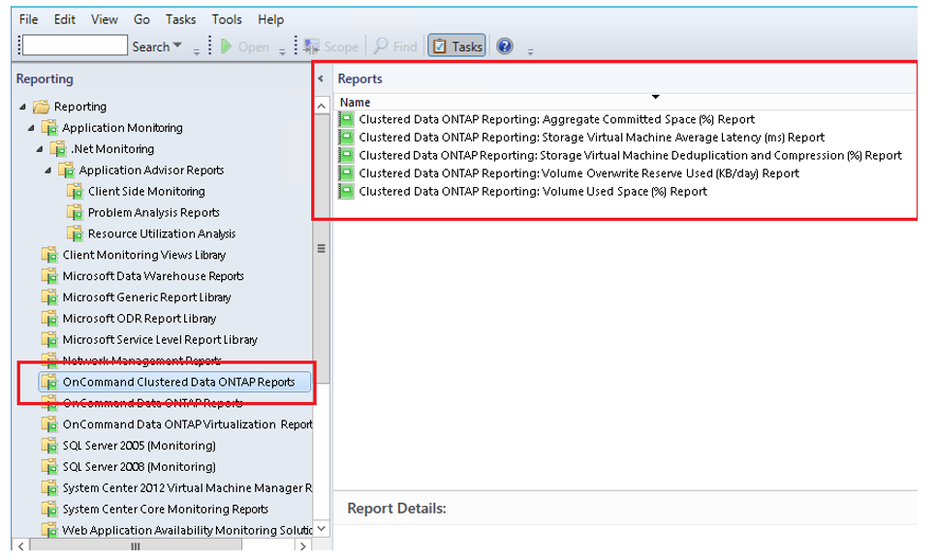Click the Client Side Monitoring folder icon
The image size is (937, 560).
[x=76, y=191]
